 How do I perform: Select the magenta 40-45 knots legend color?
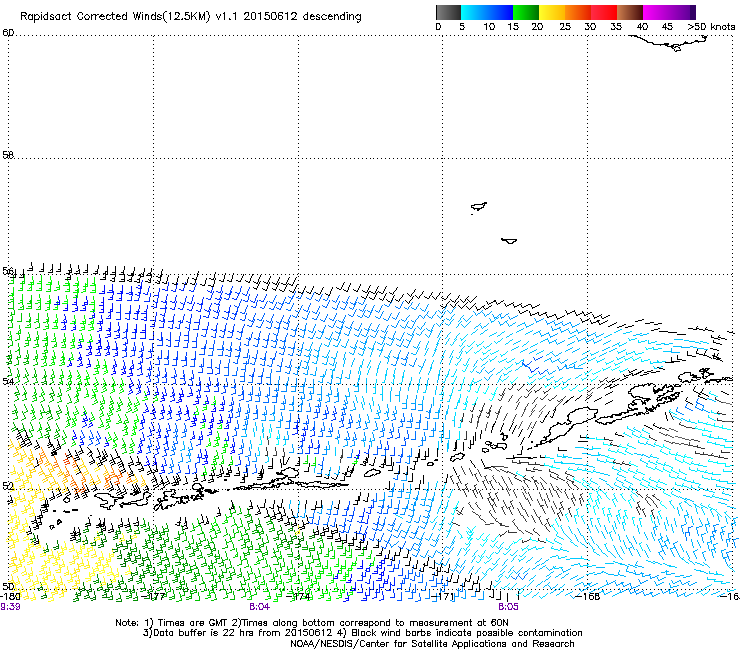point(656,12)
